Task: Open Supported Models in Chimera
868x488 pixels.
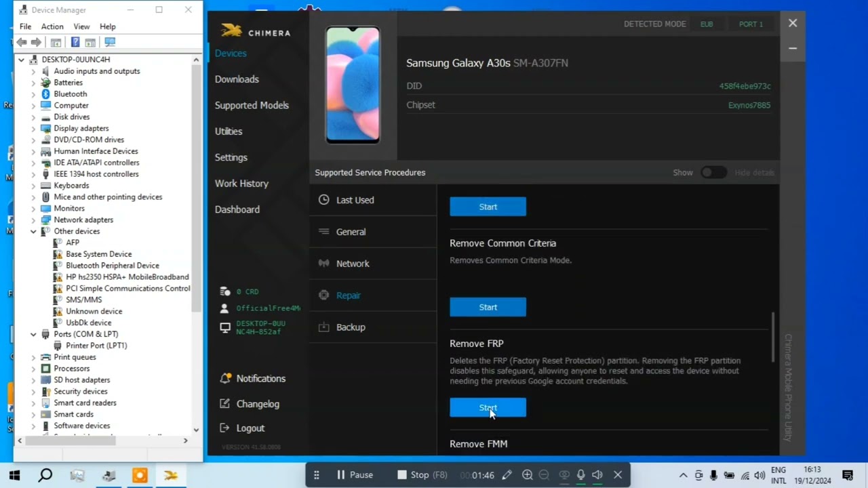Action: click(252, 105)
